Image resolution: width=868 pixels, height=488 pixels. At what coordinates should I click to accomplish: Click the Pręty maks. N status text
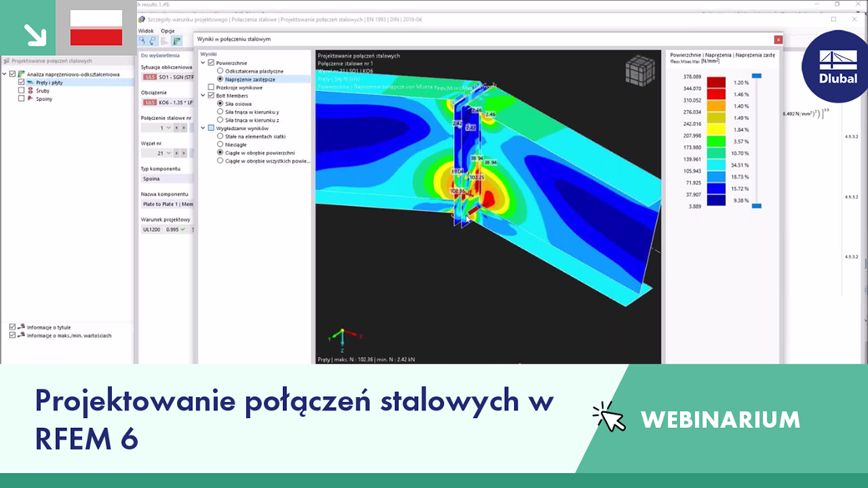(x=366, y=360)
